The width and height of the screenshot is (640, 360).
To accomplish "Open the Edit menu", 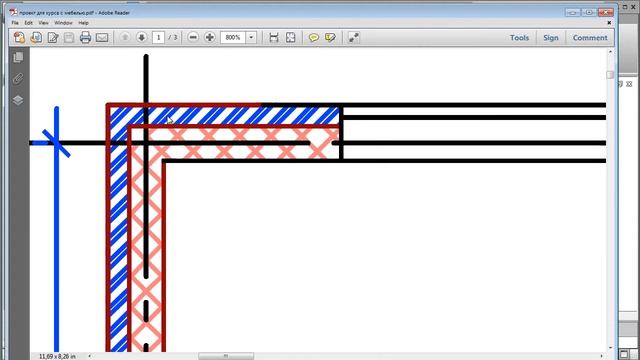I will (x=29, y=23).
